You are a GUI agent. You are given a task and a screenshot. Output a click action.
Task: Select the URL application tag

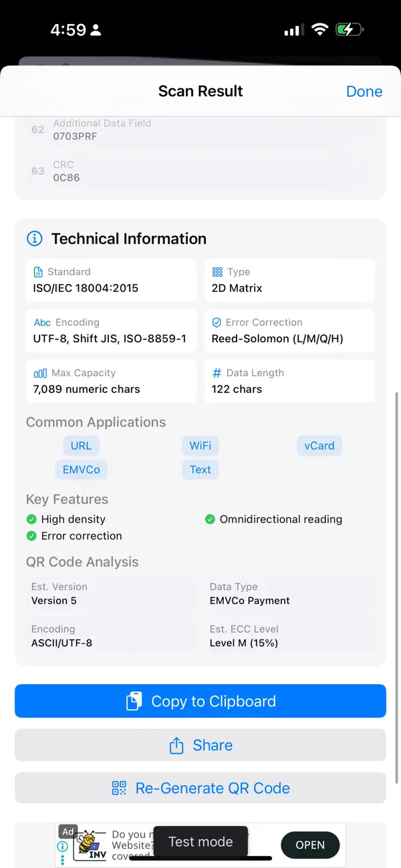(x=81, y=445)
